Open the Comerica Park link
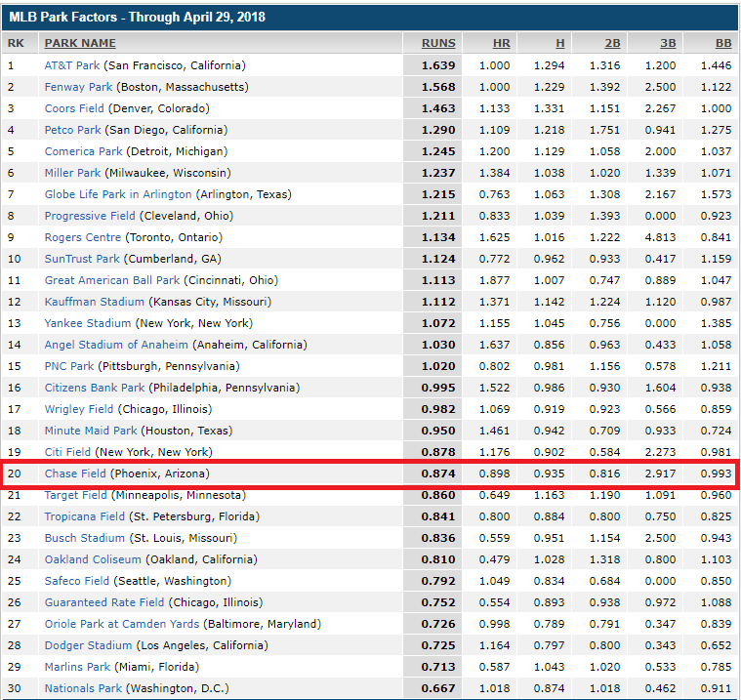741x700 pixels. [83, 151]
